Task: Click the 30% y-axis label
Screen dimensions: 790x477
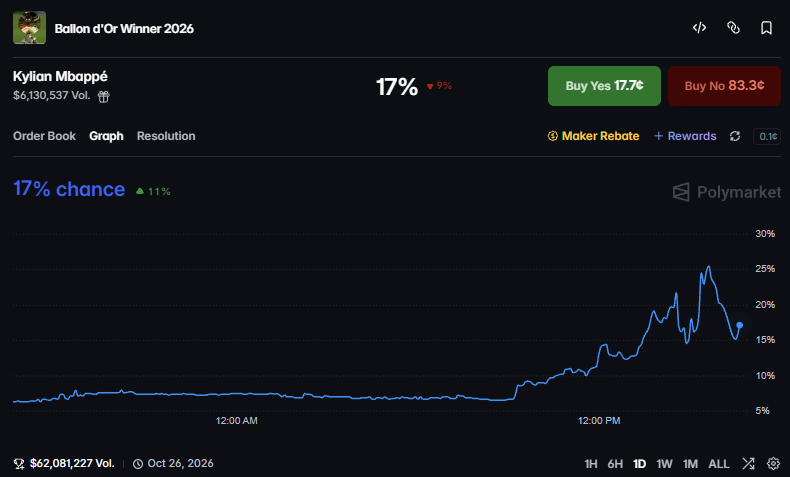Action: tap(765, 234)
